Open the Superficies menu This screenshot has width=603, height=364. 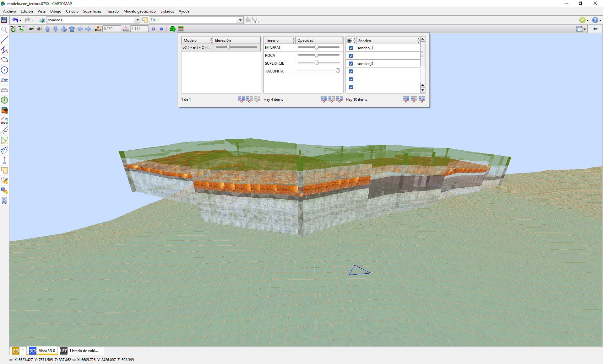tap(92, 11)
